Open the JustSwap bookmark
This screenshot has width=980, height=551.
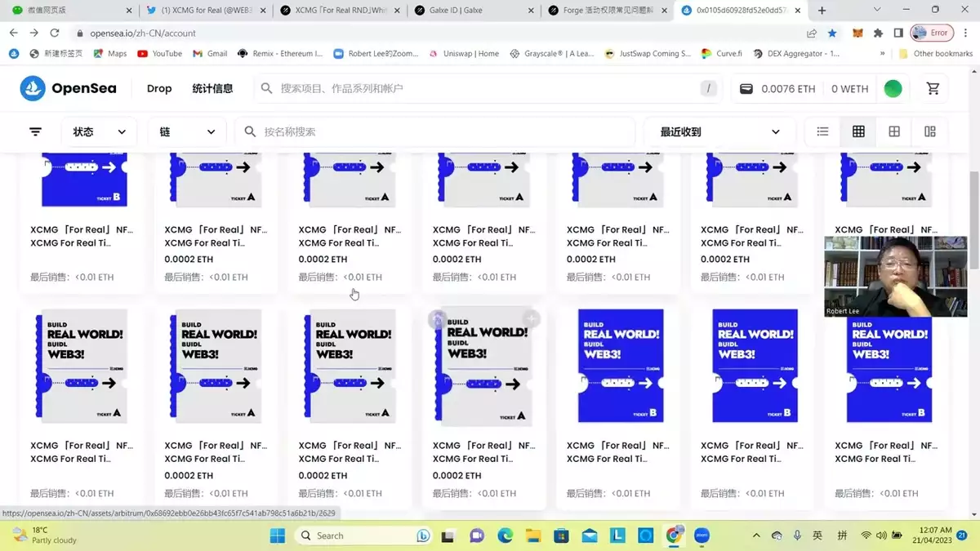pos(648,54)
